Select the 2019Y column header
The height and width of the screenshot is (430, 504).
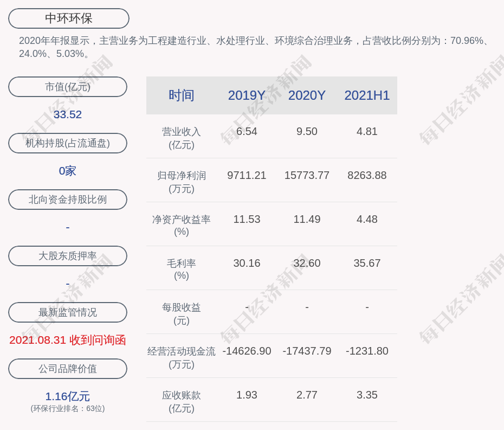click(247, 95)
